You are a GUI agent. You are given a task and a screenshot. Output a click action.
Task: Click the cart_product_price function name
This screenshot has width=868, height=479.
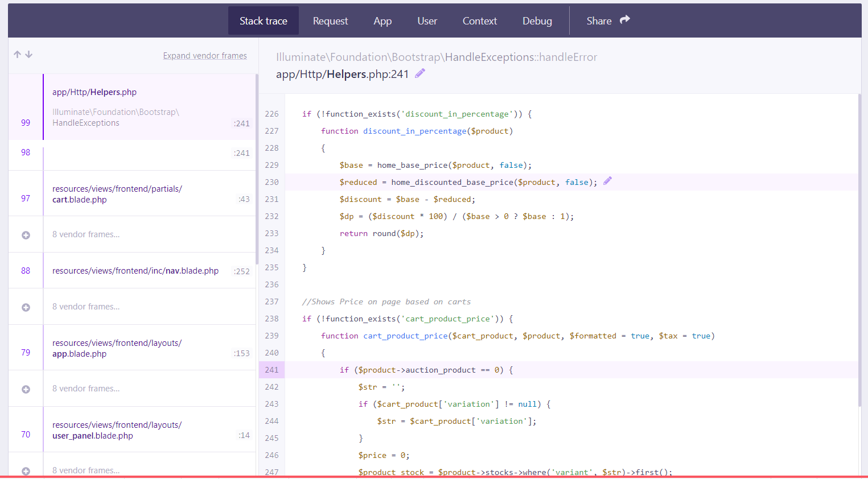pyautogui.click(x=405, y=336)
